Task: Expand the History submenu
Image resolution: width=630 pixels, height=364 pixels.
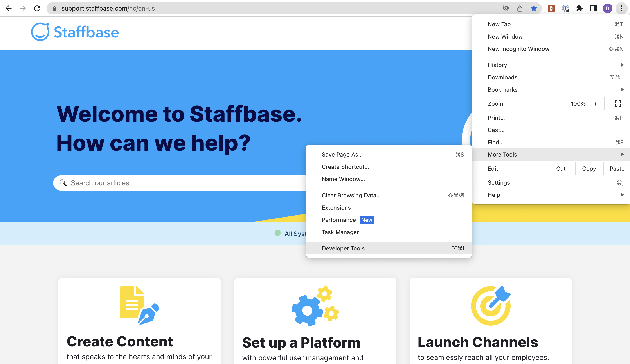Action: [551, 65]
